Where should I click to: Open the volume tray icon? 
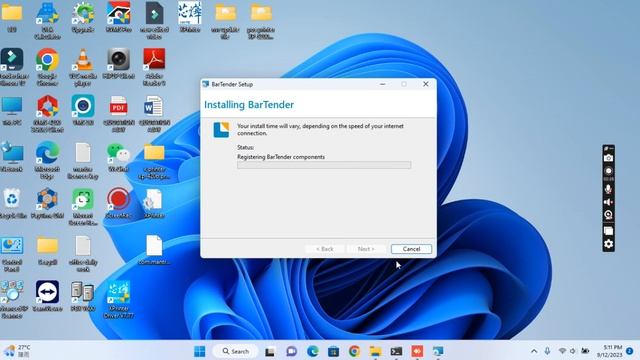(573, 351)
